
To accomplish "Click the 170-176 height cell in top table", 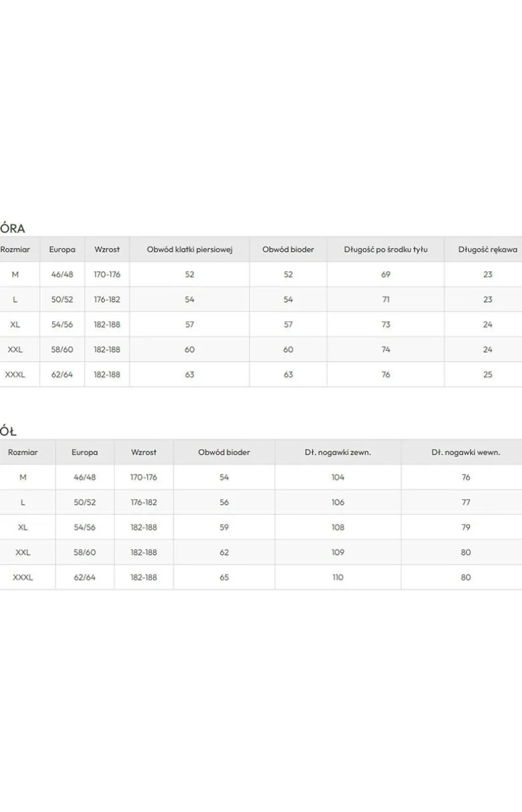I will coord(107,274).
